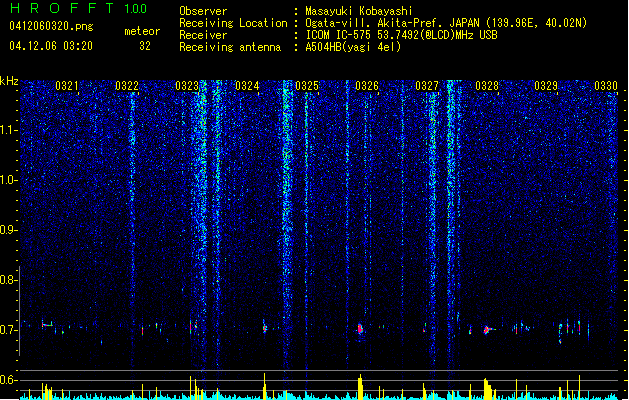Viewport: 629px width, 400px height.
Task: Click the 1.0 kHz axis label
Action: point(9,180)
